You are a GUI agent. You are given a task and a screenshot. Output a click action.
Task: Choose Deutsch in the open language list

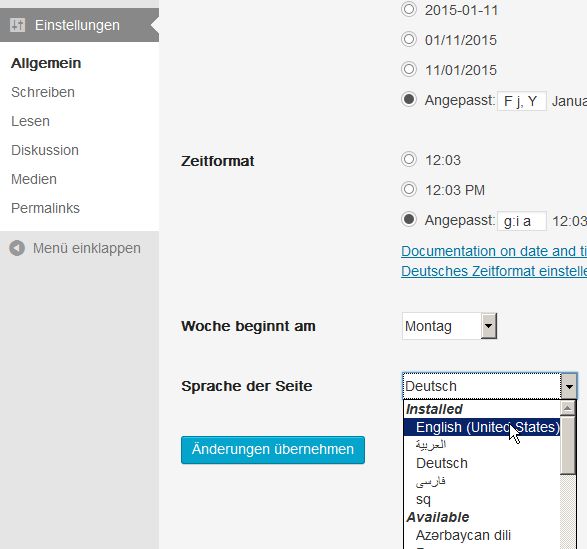pos(482,463)
